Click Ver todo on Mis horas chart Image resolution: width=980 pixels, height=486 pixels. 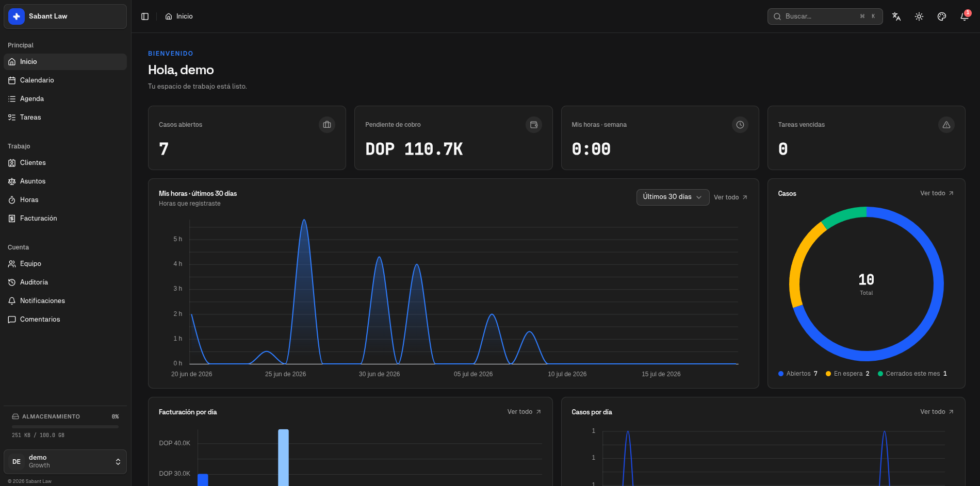pos(730,197)
